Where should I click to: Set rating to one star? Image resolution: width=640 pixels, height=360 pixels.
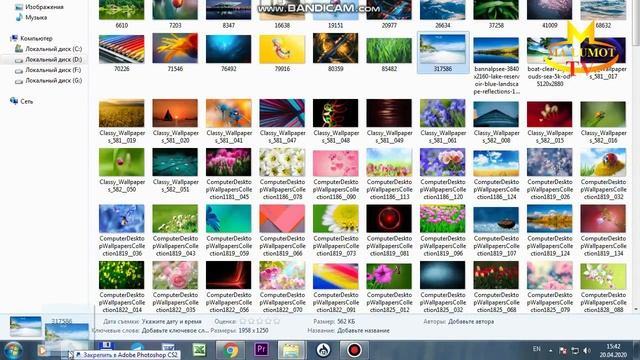[x=243, y=322]
